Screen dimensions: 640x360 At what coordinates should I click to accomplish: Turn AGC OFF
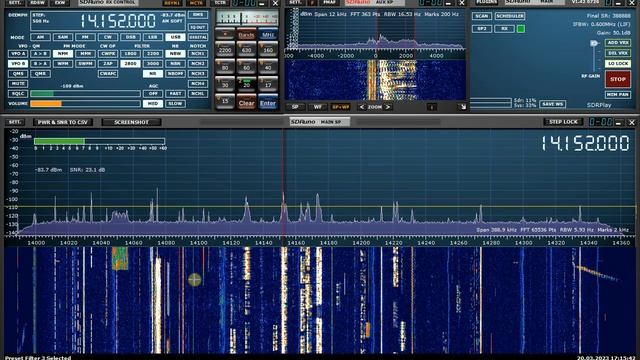tap(153, 94)
